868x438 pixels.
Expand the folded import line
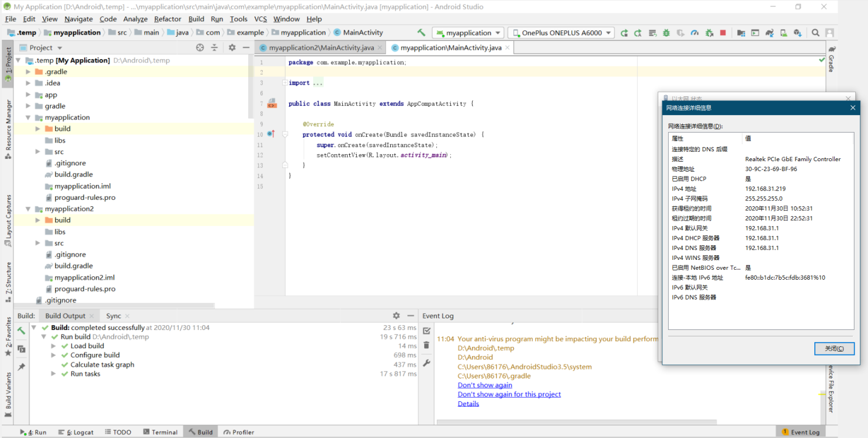[284, 83]
